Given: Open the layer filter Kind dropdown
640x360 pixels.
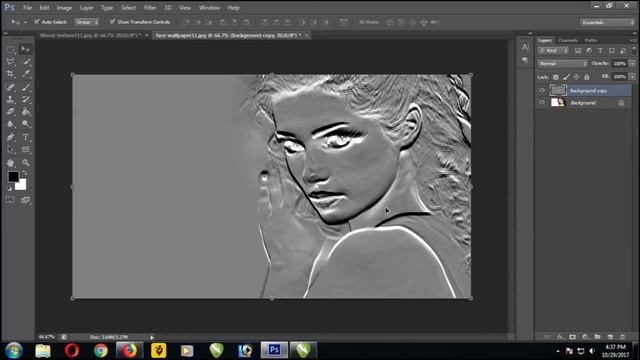Looking at the screenshot, I should click(553, 51).
